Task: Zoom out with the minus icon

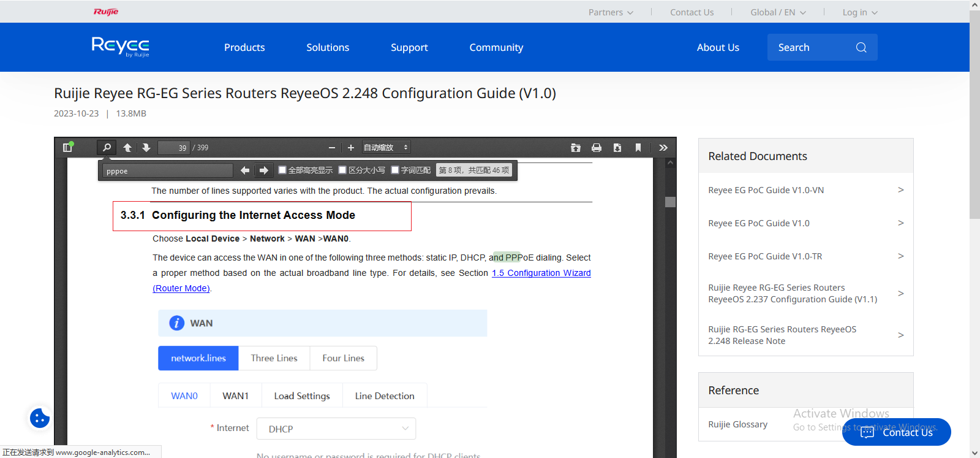Action: click(332, 148)
